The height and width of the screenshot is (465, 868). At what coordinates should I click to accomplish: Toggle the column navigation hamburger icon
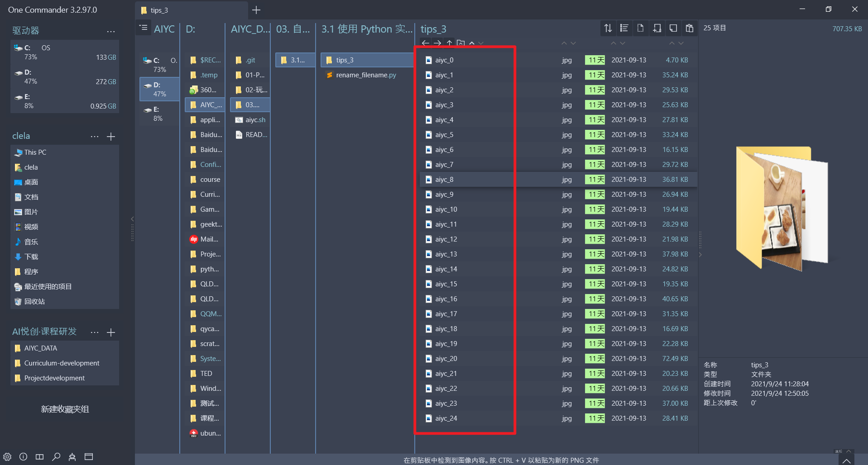(x=144, y=28)
